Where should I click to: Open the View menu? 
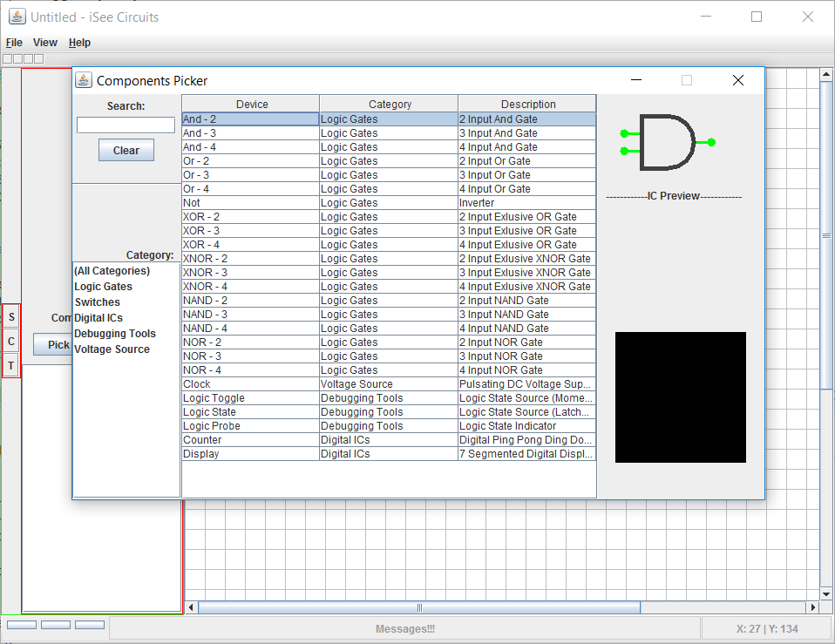(45, 43)
